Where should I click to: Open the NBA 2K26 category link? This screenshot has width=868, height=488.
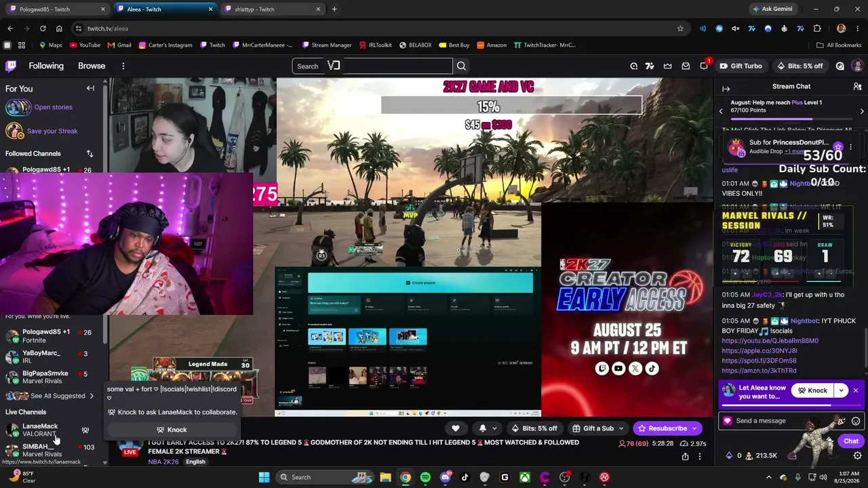[163, 462]
